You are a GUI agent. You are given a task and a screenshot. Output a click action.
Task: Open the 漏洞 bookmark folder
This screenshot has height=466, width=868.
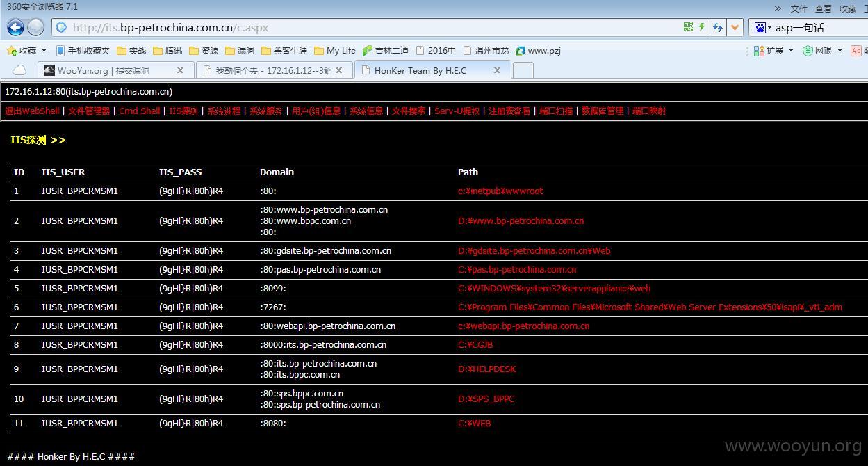[240, 50]
